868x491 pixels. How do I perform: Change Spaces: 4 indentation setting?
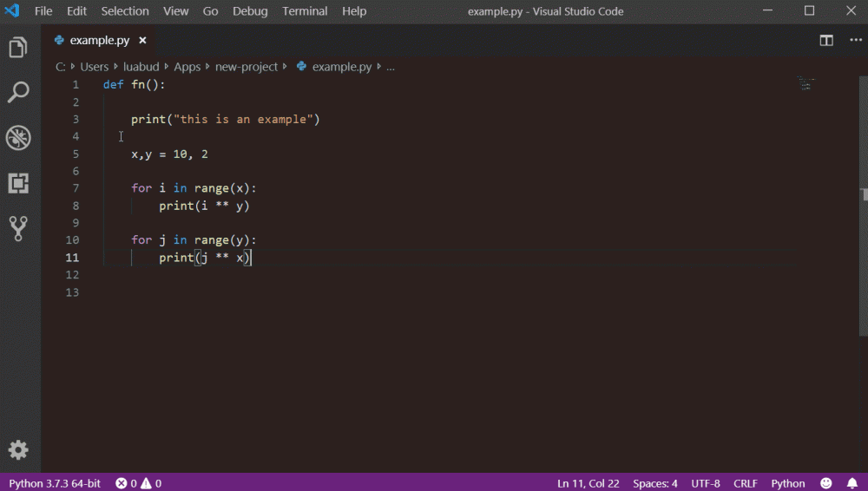point(654,483)
